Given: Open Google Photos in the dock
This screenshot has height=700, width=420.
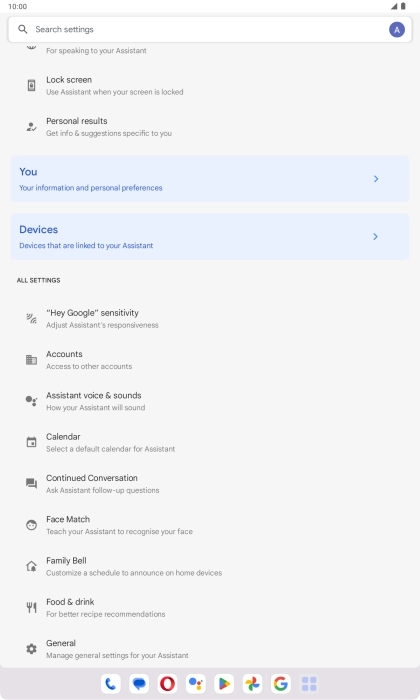Looking at the screenshot, I should pyautogui.click(x=252, y=683).
